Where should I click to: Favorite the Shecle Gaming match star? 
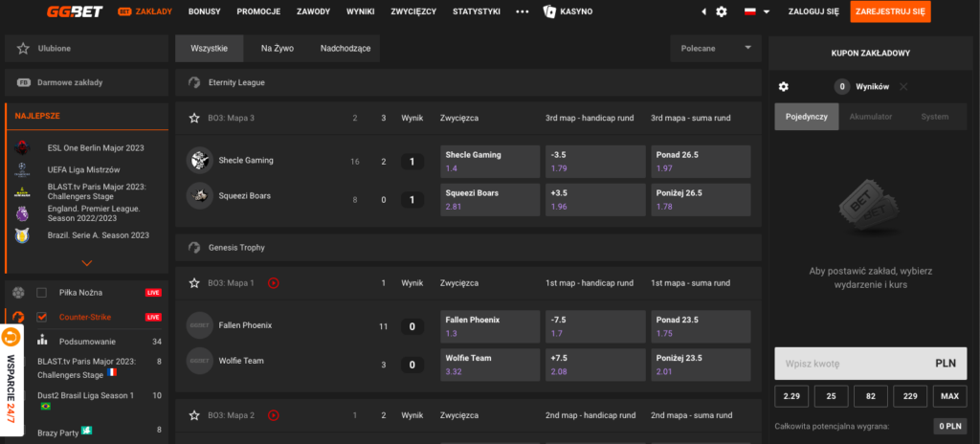point(194,118)
